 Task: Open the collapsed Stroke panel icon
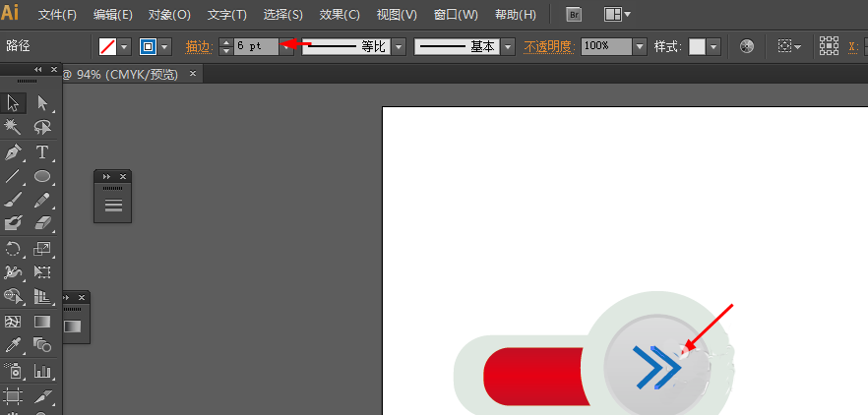[x=113, y=205]
